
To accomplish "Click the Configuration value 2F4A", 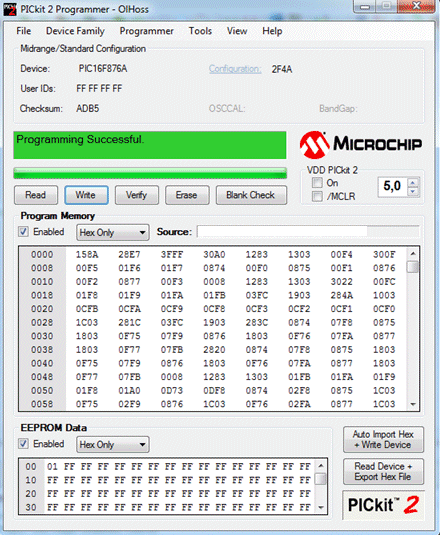I will [x=282, y=70].
